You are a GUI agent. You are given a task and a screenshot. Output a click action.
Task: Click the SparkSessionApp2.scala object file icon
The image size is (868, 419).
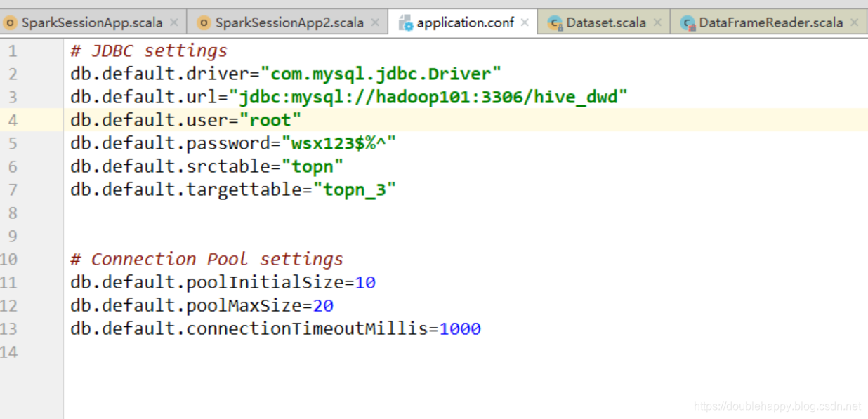click(x=204, y=22)
